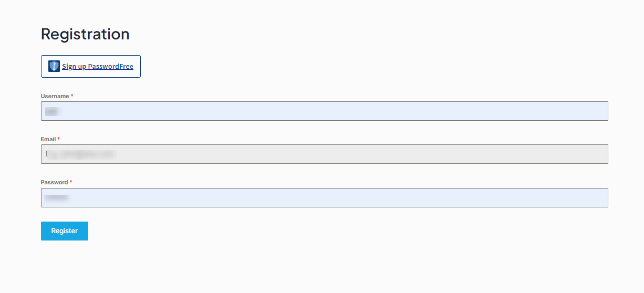Click the PasswordFree shield key icon
This screenshot has height=293, width=644.
[x=54, y=66]
